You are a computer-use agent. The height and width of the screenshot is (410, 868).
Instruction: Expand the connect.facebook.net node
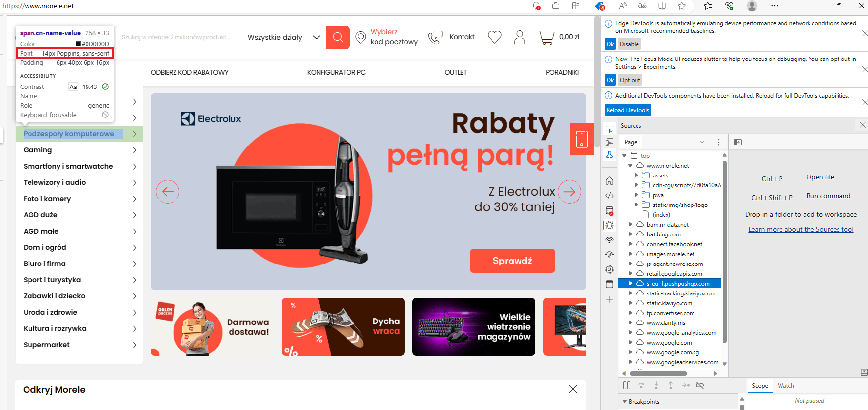pyautogui.click(x=630, y=244)
